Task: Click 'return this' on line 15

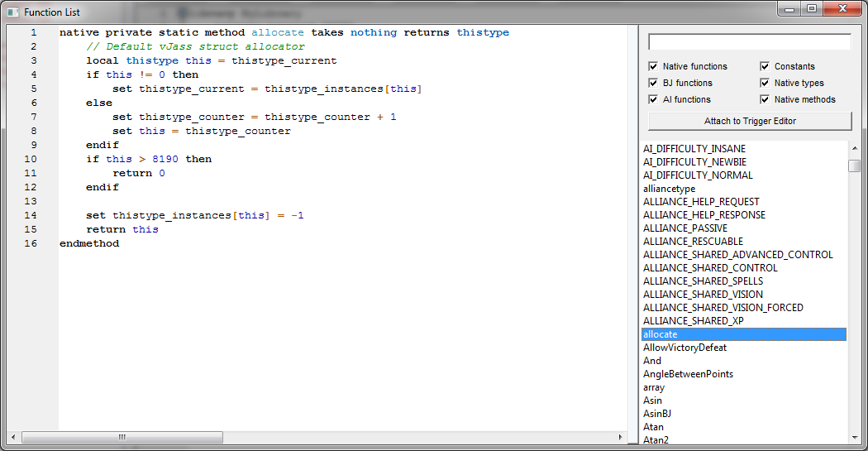Action: (122, 229)
